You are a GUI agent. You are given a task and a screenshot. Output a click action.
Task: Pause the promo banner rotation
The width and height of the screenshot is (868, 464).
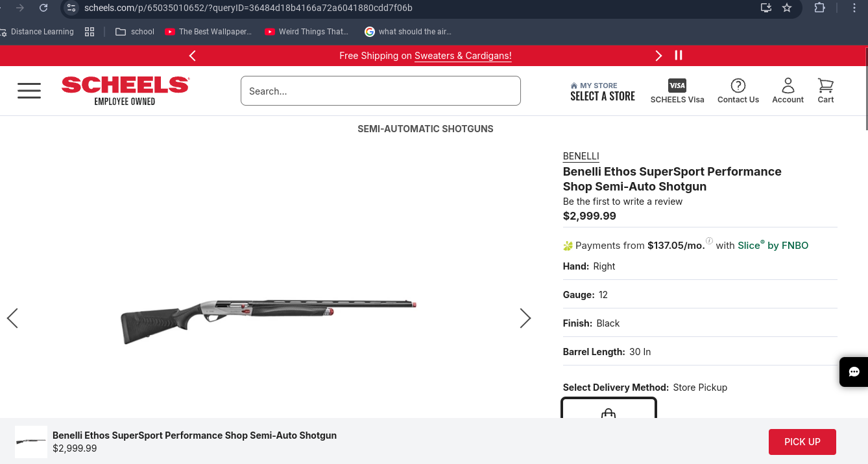coord(679,56)
